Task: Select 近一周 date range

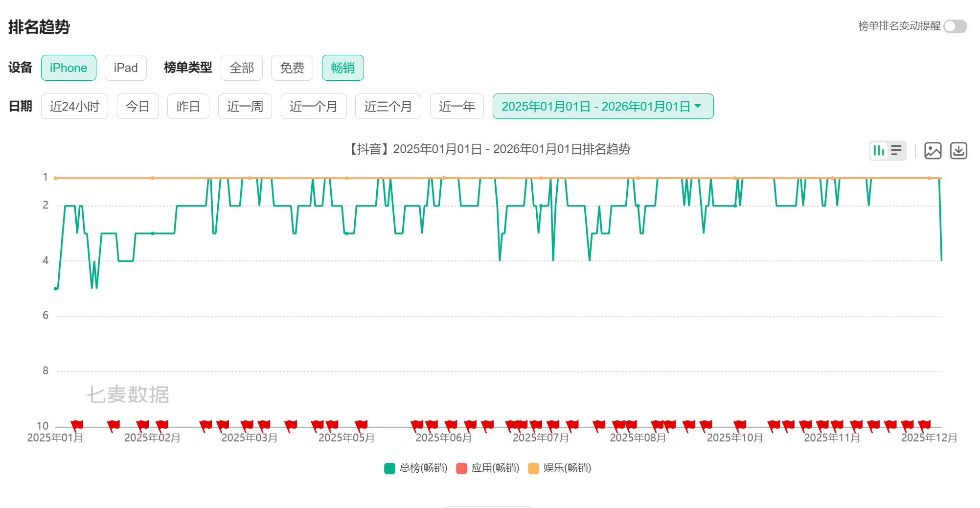Action: tap(245, 106)
